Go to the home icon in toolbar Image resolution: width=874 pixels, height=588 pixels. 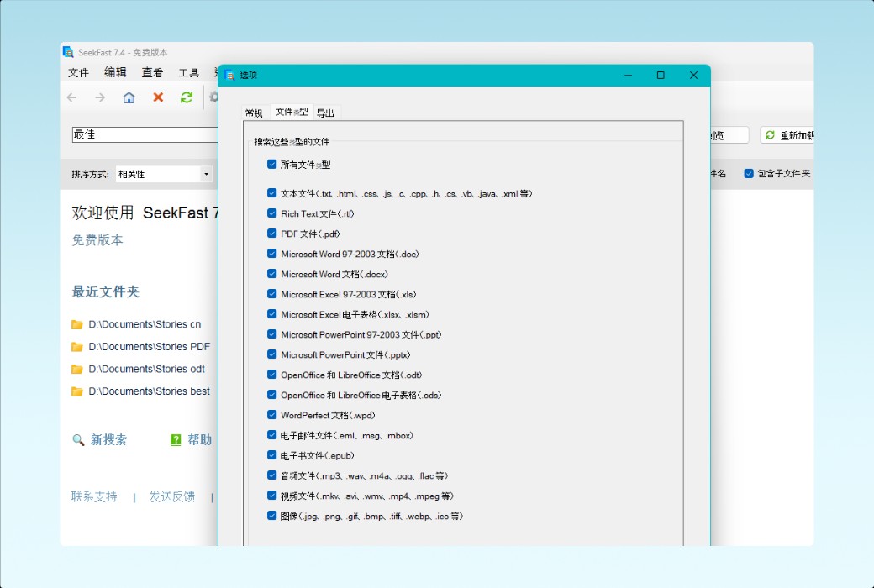129,97
